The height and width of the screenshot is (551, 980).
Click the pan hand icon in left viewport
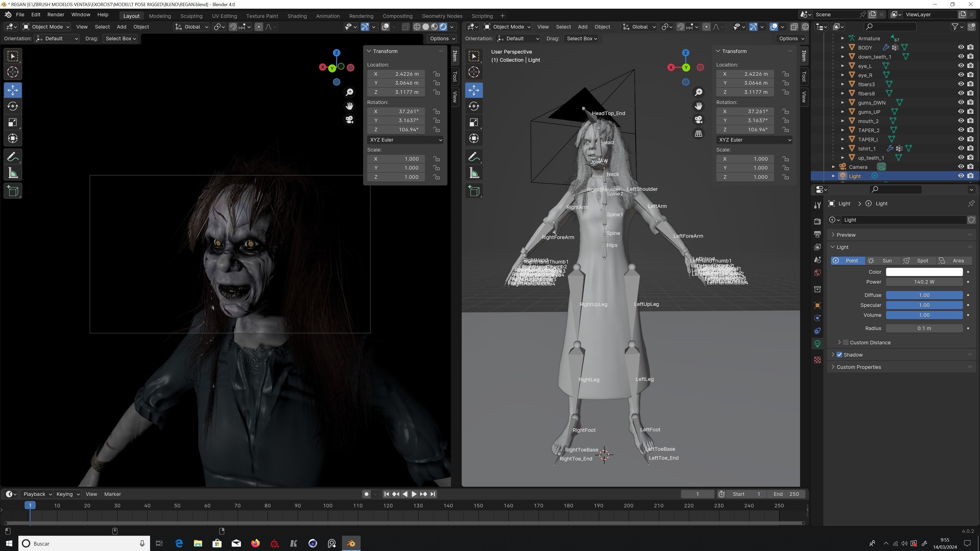[349, 106]
